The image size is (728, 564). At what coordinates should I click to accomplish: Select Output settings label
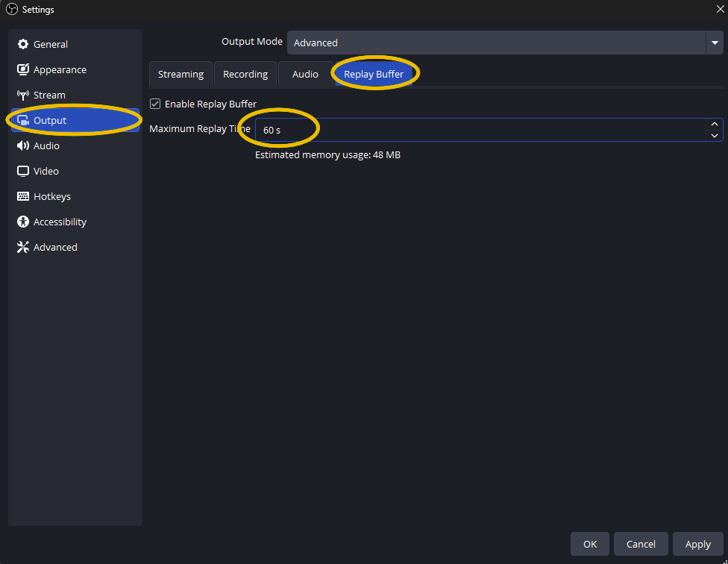50,121
